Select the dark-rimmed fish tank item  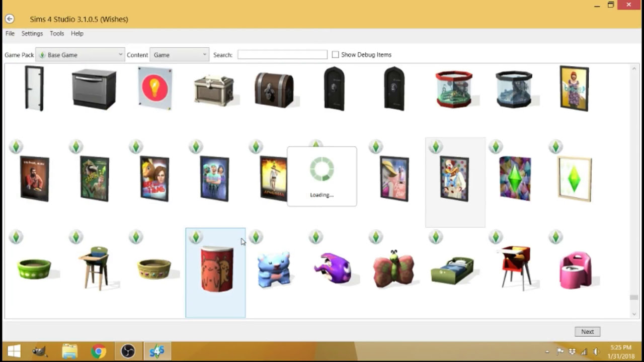[x=514, y=89]
